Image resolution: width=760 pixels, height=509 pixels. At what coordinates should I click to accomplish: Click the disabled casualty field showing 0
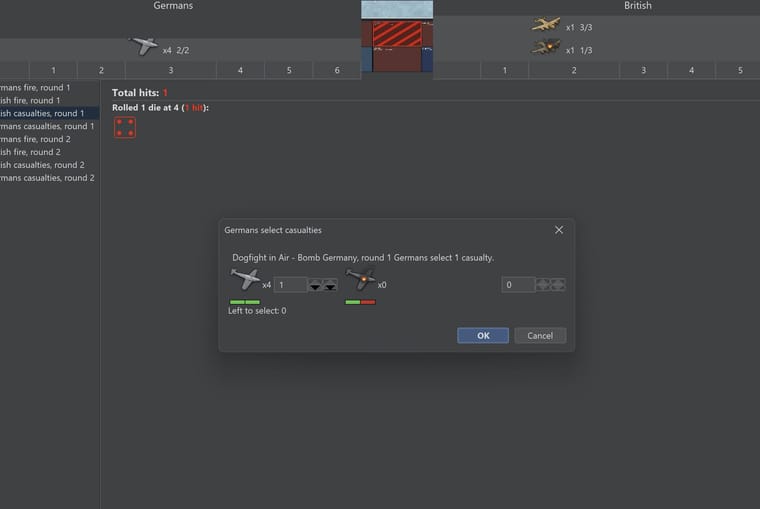pyautogui.click(x=518, y=285)
